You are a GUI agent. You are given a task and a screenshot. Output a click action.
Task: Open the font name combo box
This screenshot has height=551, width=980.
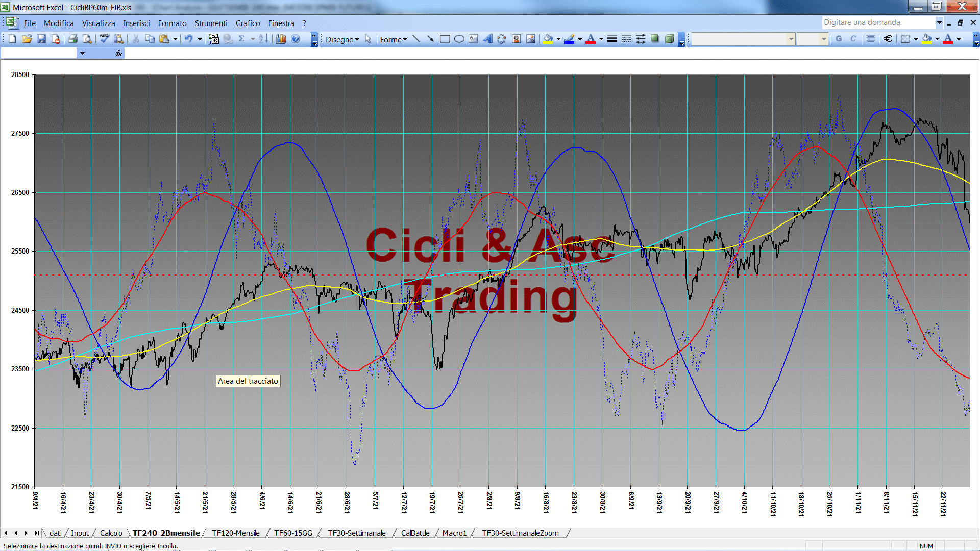pos(743,39)
